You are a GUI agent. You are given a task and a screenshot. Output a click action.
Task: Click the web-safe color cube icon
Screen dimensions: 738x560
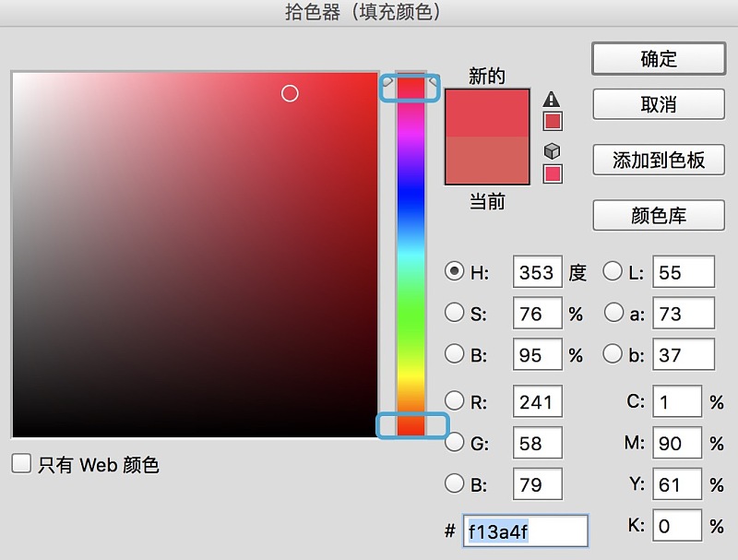coord(551,149)
